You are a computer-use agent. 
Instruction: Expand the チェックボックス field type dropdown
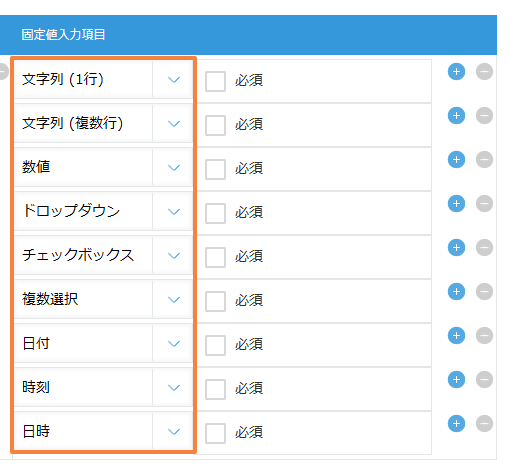[103, 255]
